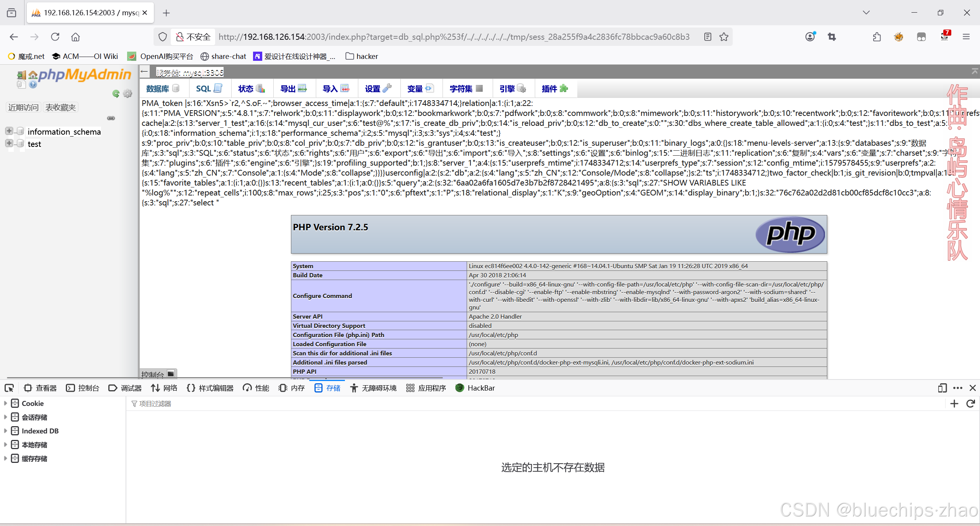
Task: Open the phpMyAdmin documentation help icon
Action: [x=33, y=85]
